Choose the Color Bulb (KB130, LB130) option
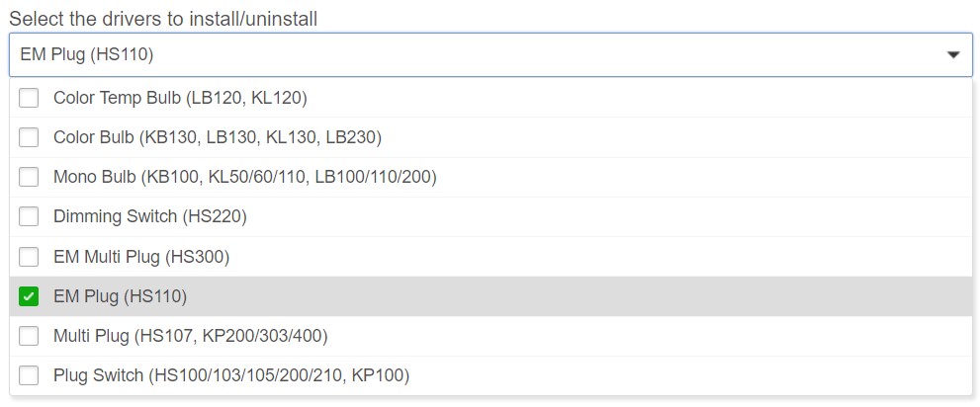Screen dimensions: 980x407 218,137
